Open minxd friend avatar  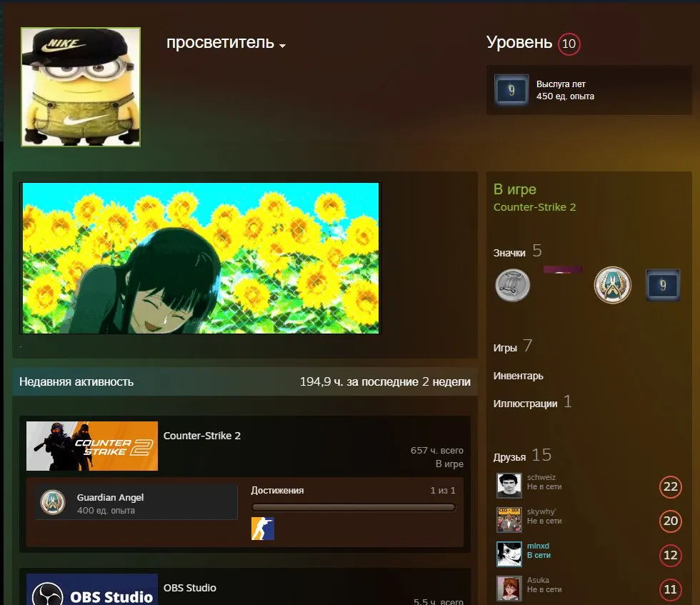pos(509,554)
